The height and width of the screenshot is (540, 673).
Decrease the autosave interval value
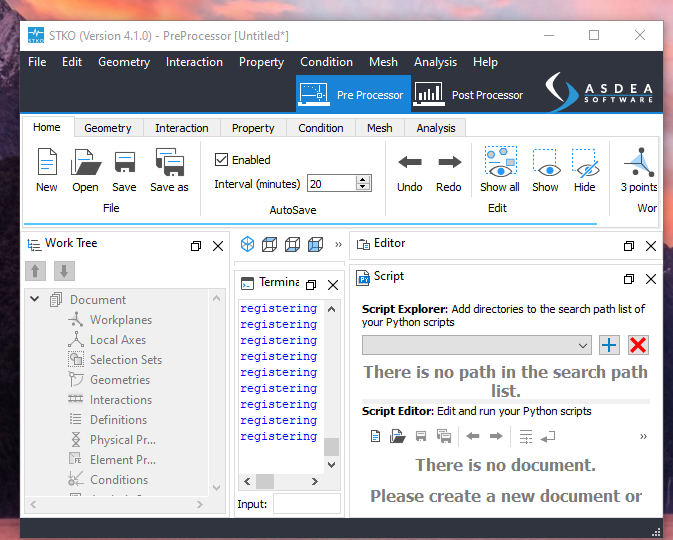point(363,187)
